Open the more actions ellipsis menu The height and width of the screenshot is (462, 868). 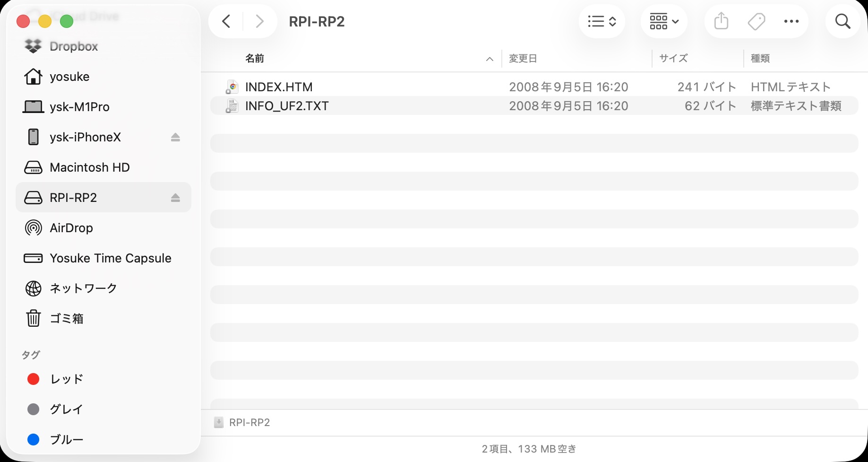tap(791, 21)
